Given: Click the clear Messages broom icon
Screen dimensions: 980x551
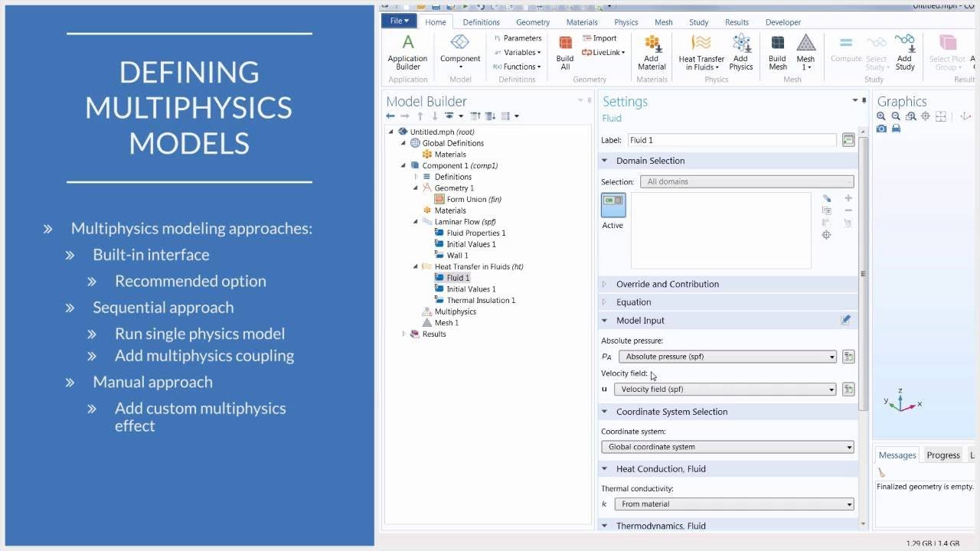Looking at the screenshot, I should tap(882, 473).
